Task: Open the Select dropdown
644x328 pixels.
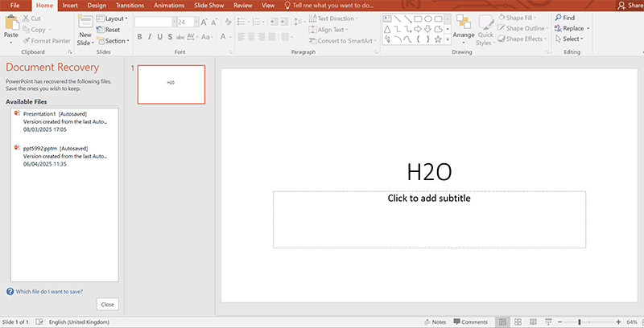Action: 569,39
